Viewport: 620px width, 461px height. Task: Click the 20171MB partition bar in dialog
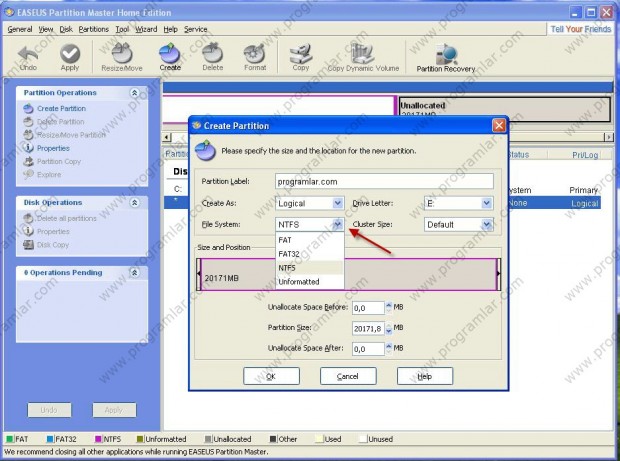click(x=349, y=274)
